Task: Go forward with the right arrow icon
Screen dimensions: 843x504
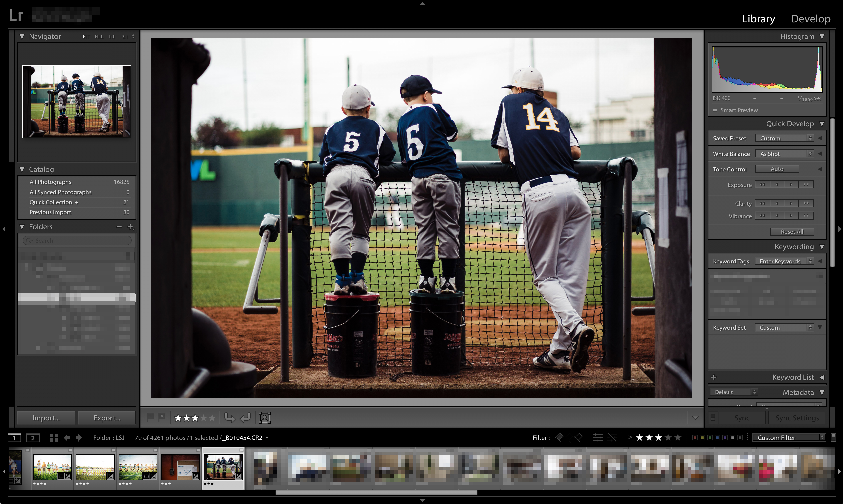Action: click(79, 438)
